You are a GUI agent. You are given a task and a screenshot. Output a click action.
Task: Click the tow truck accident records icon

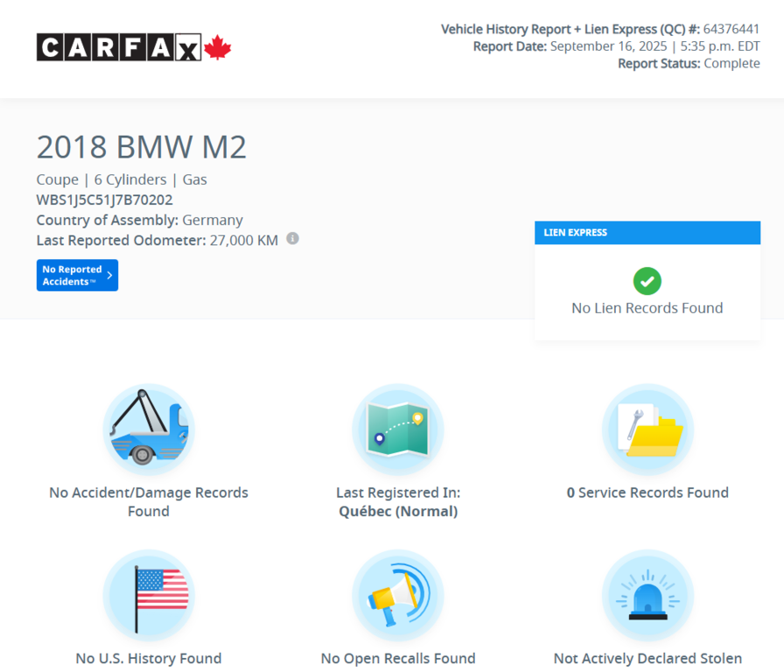click(x=149, y=429)
